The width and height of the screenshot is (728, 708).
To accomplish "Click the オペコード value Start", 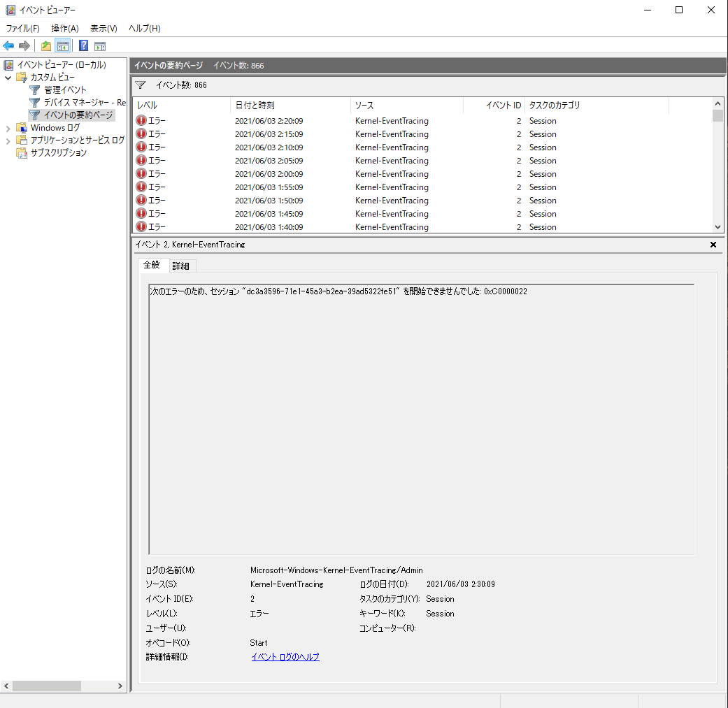I will click(x=259, y=642).
